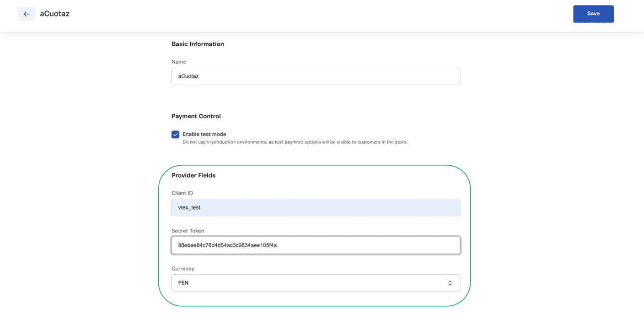The width and height of the screenshot is (644, 325).
Task: Click the blue checkmark inside the test mode box
Action: coord(175,134)
